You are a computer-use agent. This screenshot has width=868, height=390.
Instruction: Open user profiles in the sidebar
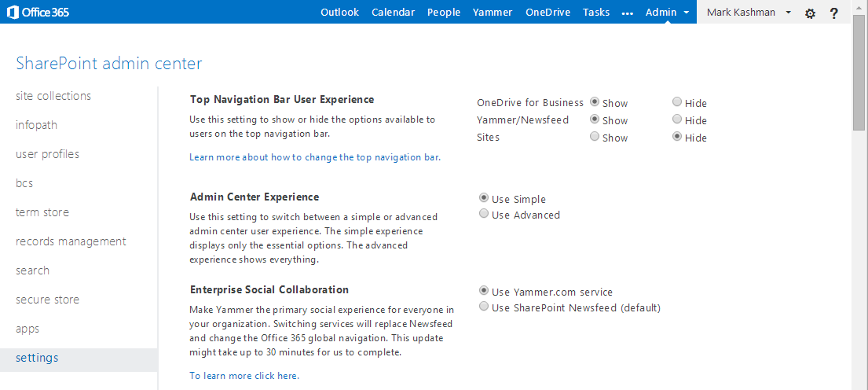click(48, 154)
